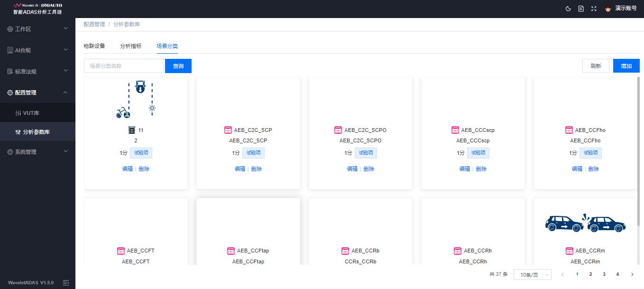This screenshot has height=289, width=644.
Task: Click the 增加 add button
Action: [626, 66]
